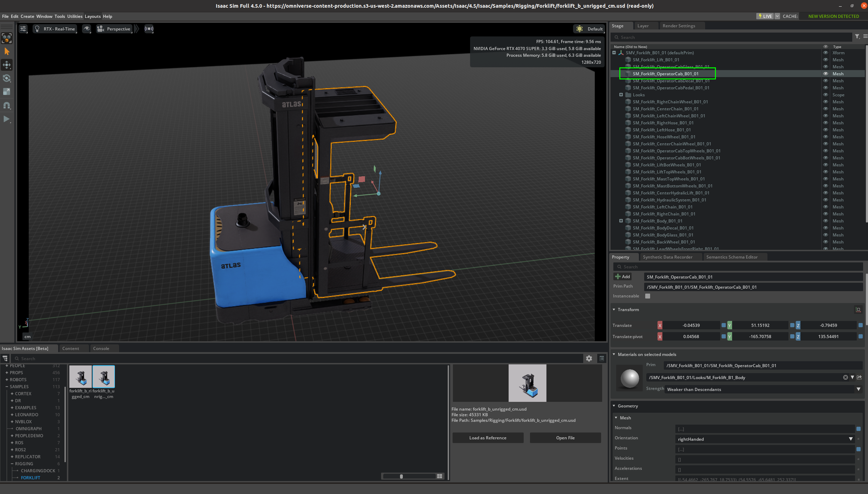Image resolution: width=868 pixels, height=494 pixels.
Task: Click the selection mode cubes icon
Action: pyautogui.click(x=7, y=38)
